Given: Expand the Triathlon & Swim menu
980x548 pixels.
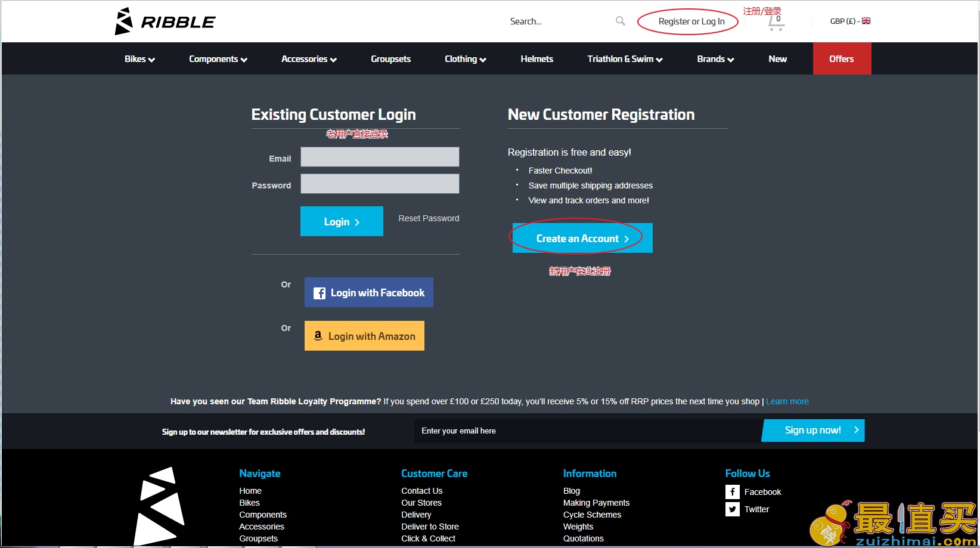Looking at the screenshot, I should coord(625,59).
